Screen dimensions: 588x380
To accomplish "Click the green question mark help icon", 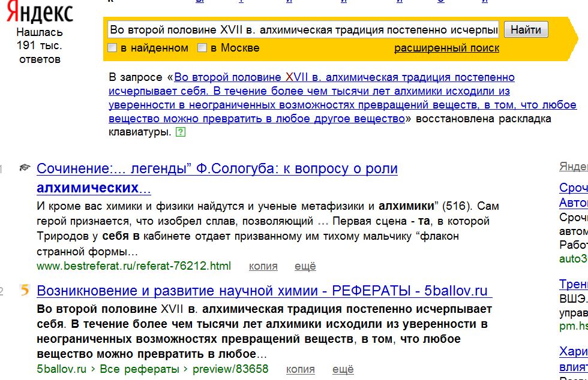I will point(181,132).
